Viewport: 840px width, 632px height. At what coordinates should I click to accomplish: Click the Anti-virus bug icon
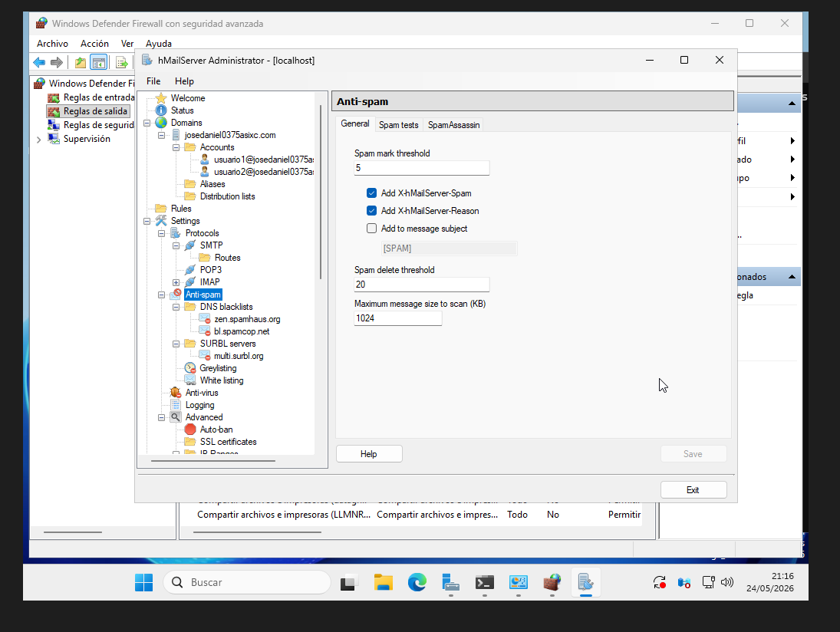pyautogui.click(x=176, y=393)
